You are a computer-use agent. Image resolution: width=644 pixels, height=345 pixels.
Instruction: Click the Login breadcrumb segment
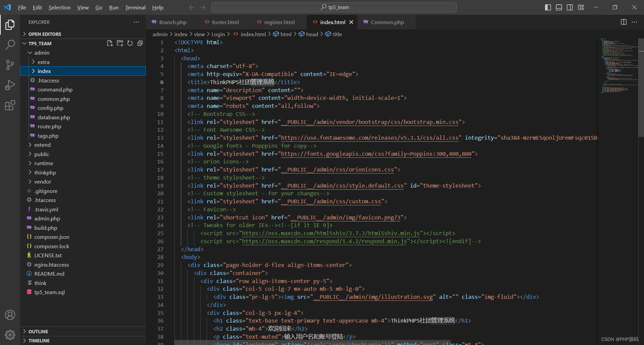click(218, 34)
